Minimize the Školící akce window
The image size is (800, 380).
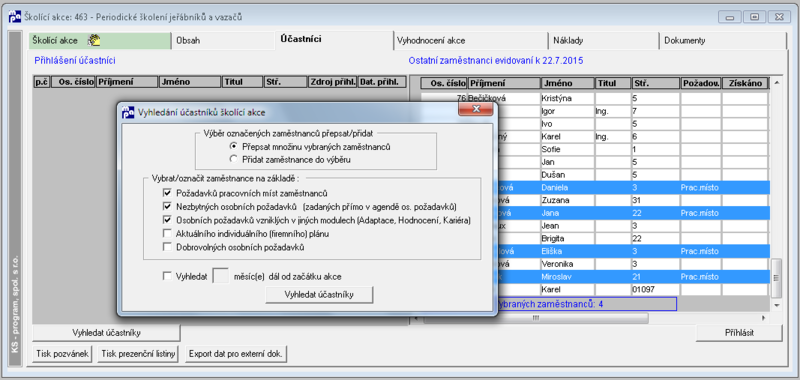coord(730,17)
